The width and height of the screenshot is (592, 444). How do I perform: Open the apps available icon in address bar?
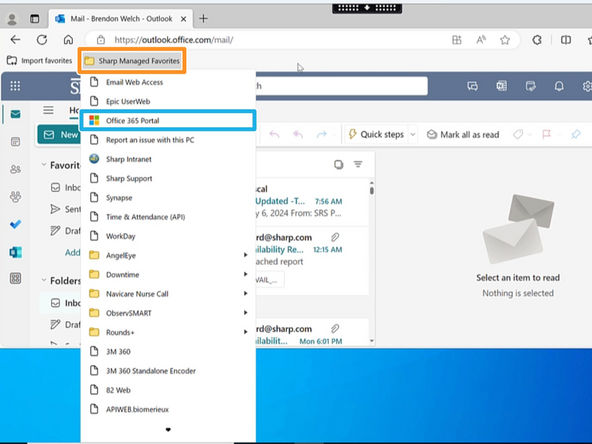457,40
